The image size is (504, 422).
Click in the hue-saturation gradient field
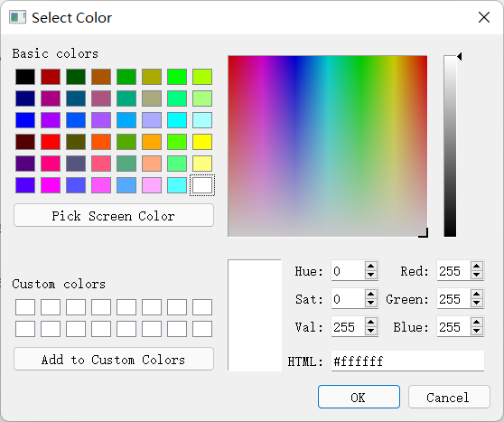[x=328, y=146]
